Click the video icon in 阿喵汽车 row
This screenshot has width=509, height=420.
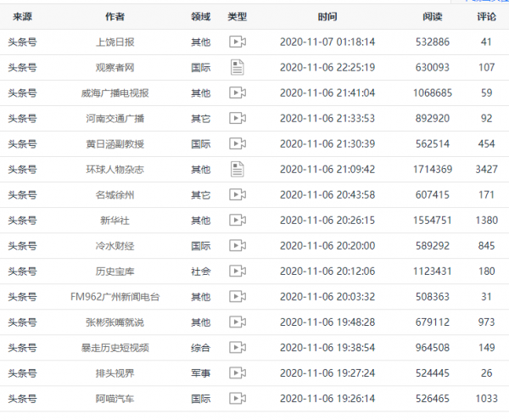[x=238, y=399]
